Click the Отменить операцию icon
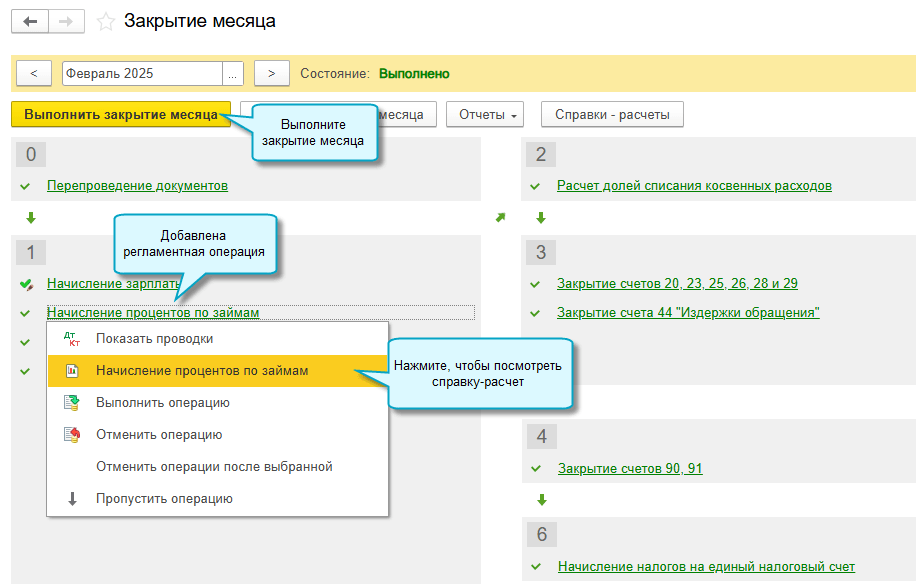 tap(71, 435)
